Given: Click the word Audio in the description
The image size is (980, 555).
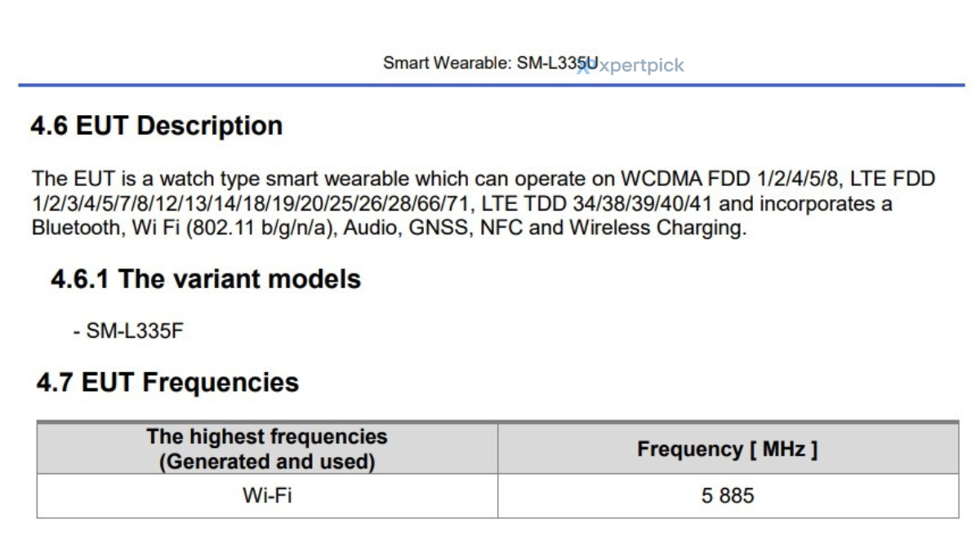Looking at the screenshot, I should tap(367, 228).
